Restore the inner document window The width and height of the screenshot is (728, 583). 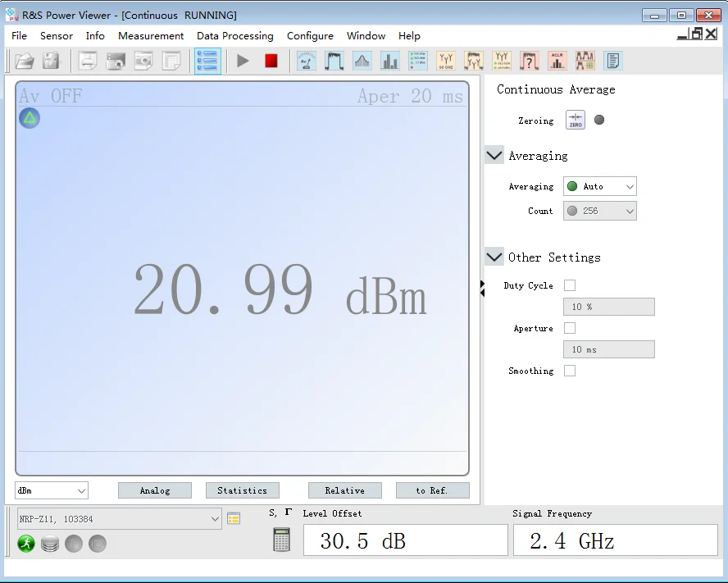click(697, 34)
